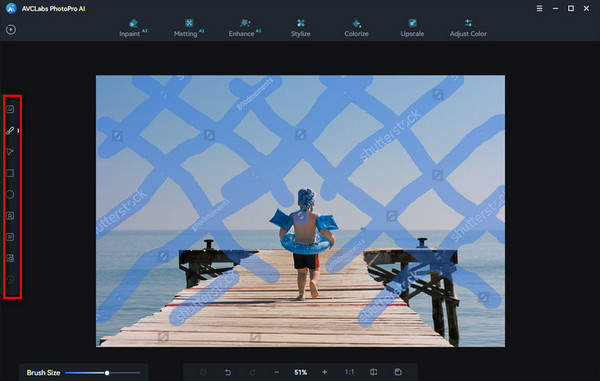Adjust the Brush Size slider

(103, 373)
